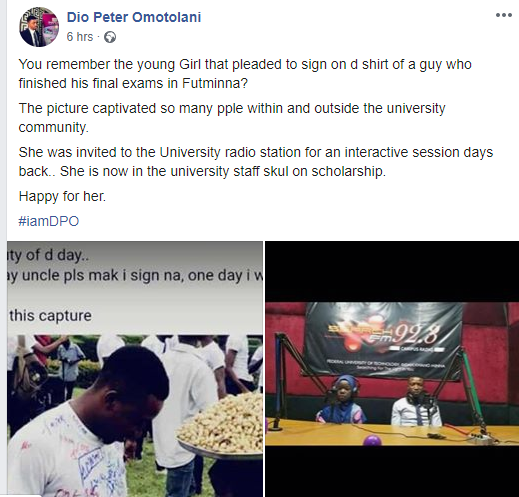Click "this capture" text in the left photo
The width and height of the screenshot is (519, 497).
[x=50, y=316]
